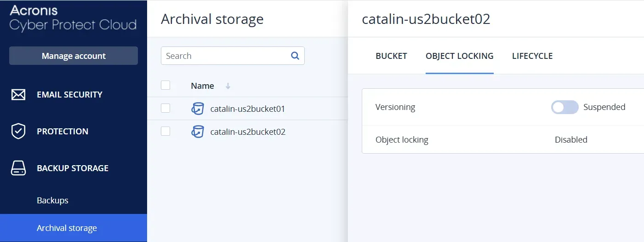
Task: Click the catalin-us2bucket02 bucket icon
Action: [x=198, y=132]
